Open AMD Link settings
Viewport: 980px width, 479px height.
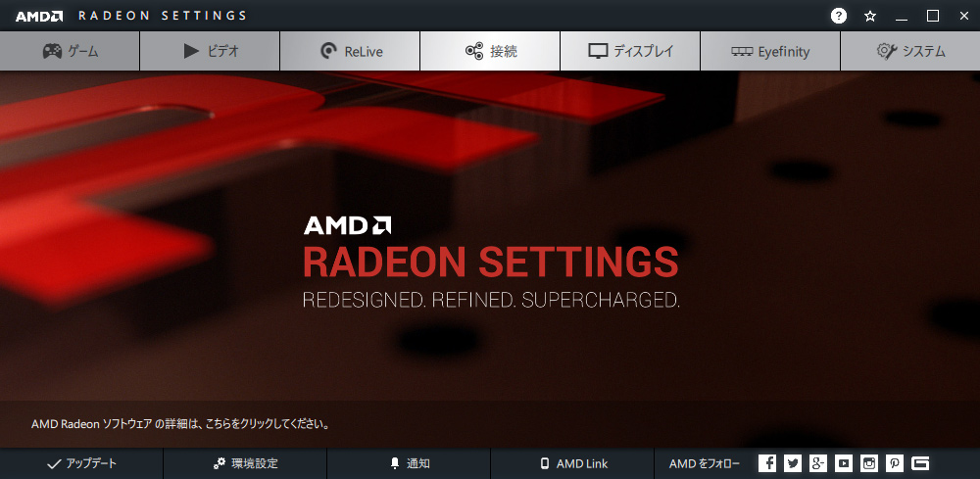point(572,463)
